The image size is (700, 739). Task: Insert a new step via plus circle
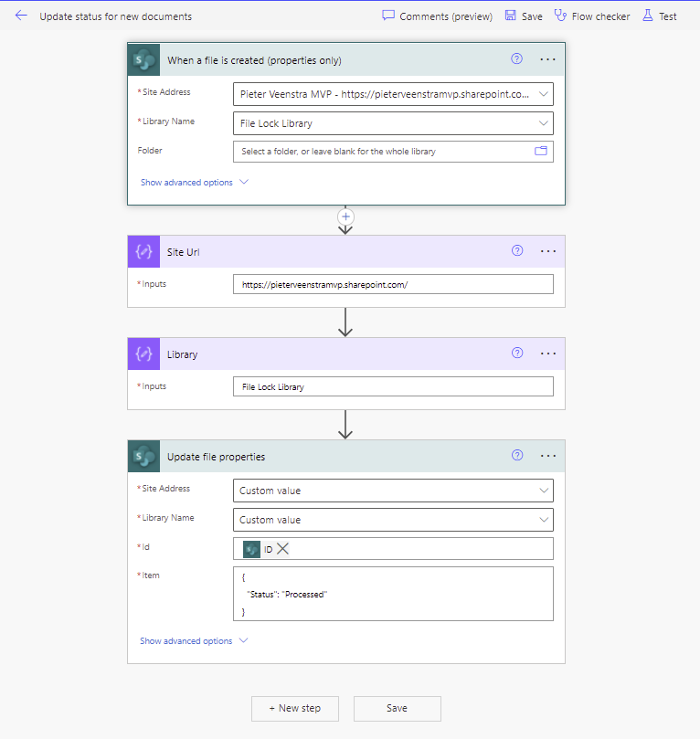click(x=345, y=216)
